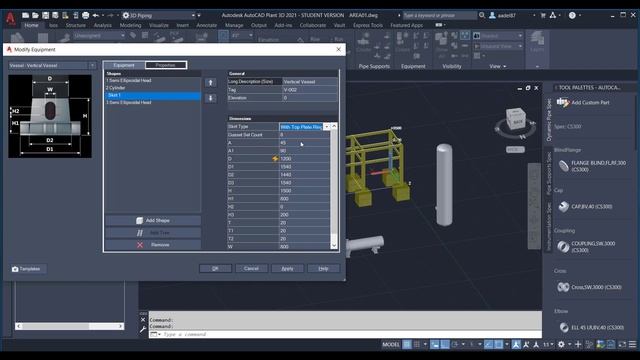Move selected shape down with the down arrow
This screenshot has width=640, height=360.
click(x=211, y=98)
